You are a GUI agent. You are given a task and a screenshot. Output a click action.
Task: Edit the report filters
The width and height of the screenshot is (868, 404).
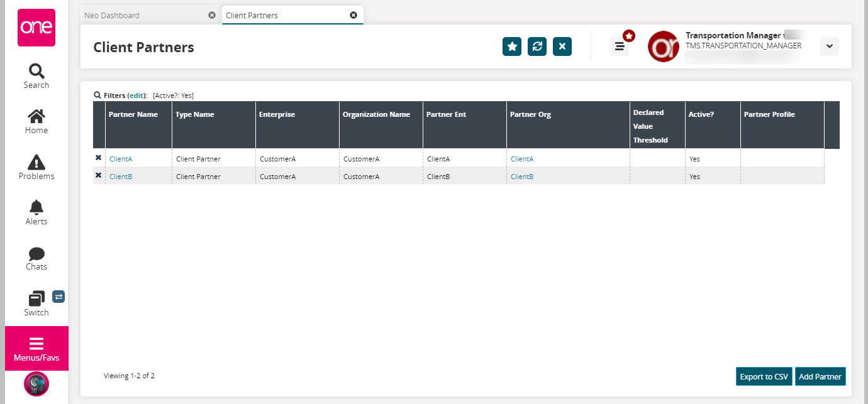pos(136,96)
